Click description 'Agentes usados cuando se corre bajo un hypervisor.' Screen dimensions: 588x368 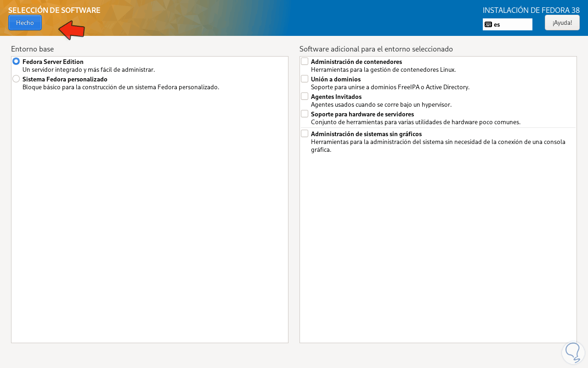pos(381,105)
